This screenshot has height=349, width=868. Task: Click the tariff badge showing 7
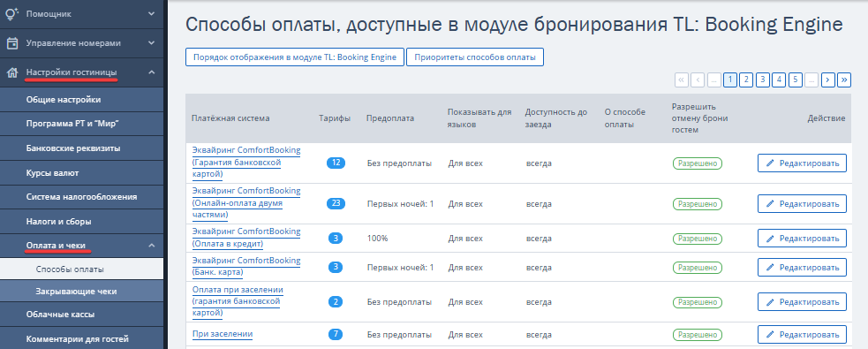click(x=336, y=334)
